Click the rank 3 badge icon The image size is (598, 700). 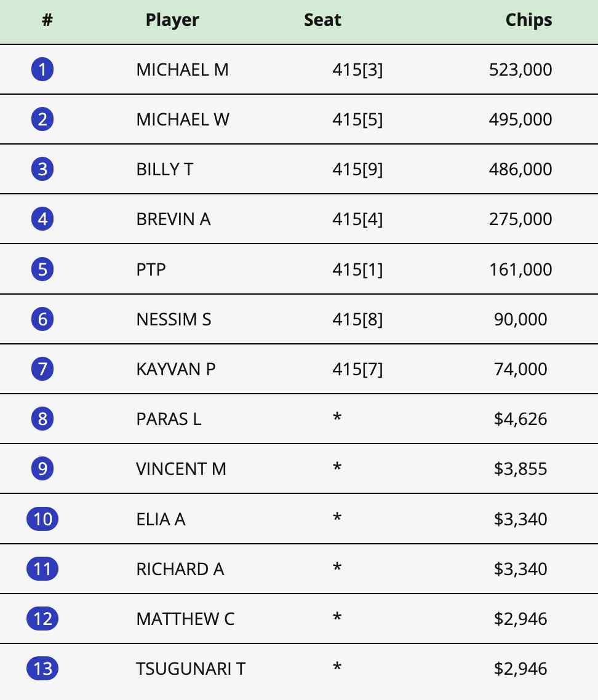pos(42,169)
